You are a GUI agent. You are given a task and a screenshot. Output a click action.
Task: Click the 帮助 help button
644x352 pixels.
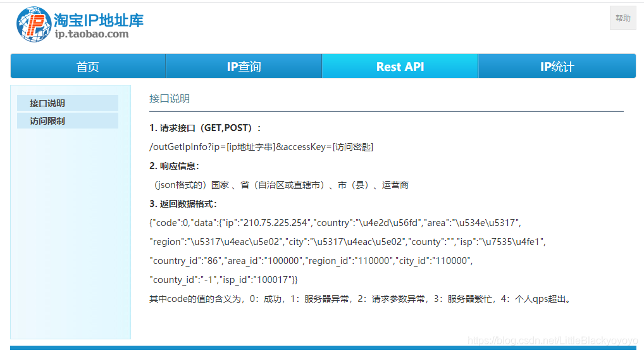coord(622,18)
